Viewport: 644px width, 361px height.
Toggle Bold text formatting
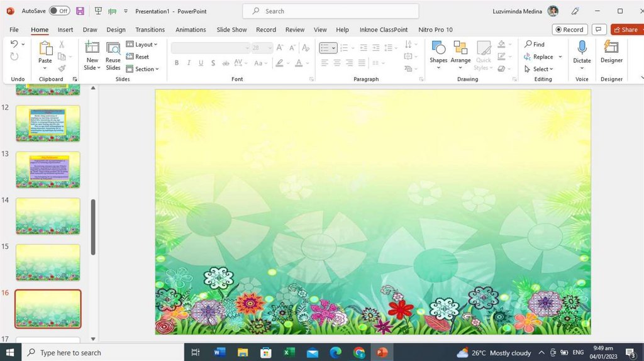(x=177, y=63)
